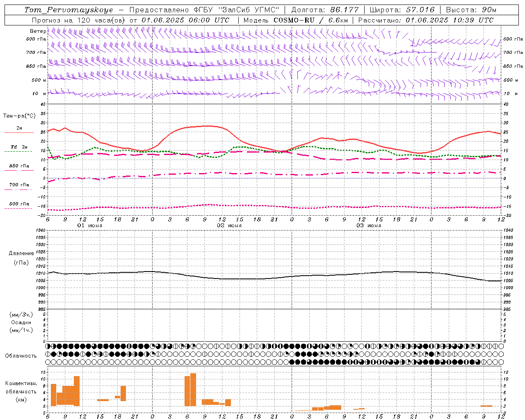
Task: Click the Ветер wind panel label
Action: (38, 31)
